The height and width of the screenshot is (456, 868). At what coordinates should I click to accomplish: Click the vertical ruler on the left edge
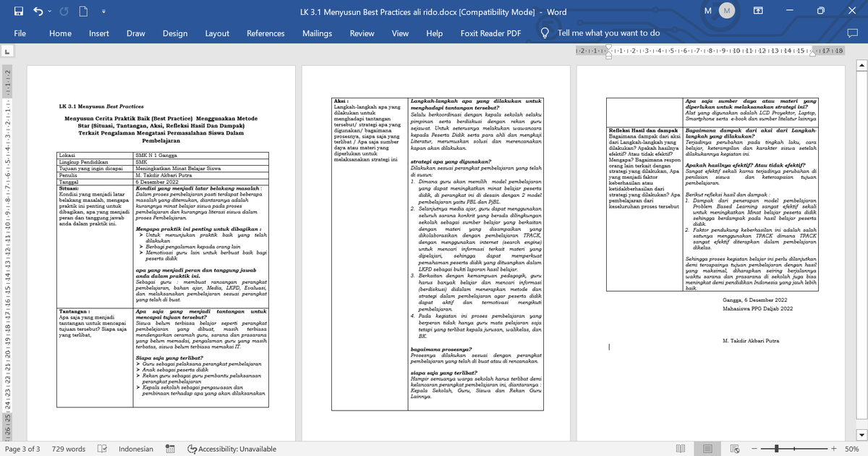7,253
